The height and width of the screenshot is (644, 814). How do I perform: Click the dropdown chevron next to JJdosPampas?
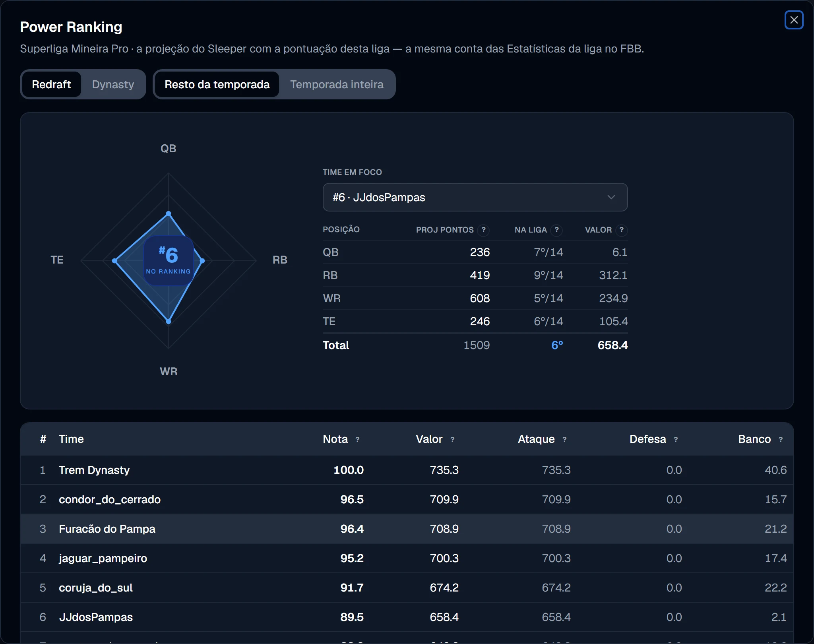(x=611, y=197)
